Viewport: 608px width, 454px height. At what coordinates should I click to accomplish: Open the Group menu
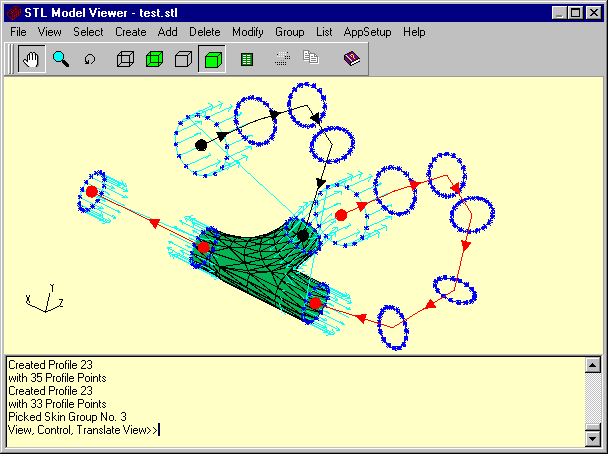[x=290, y=32]
